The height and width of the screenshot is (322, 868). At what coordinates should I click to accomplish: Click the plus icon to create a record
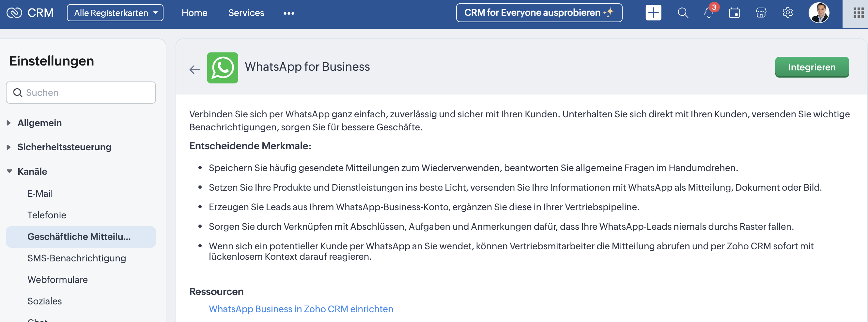(x=653, y=13)
